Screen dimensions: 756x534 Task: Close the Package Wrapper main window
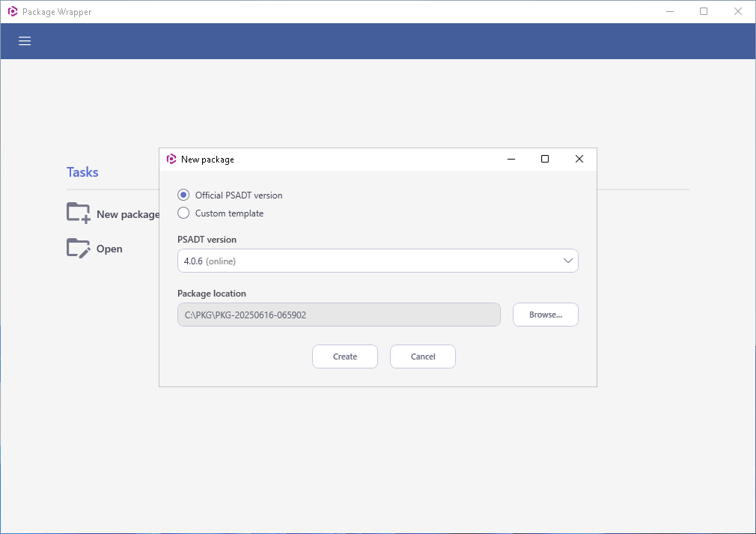(x=738, y=11)
